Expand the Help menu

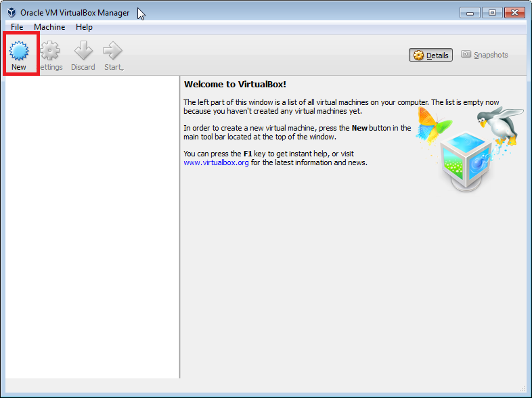point(84,27)
